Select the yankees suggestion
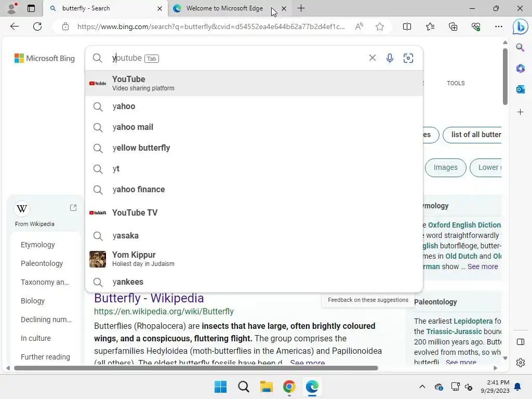The image size is (532, 399). click(x=254, y=282)
